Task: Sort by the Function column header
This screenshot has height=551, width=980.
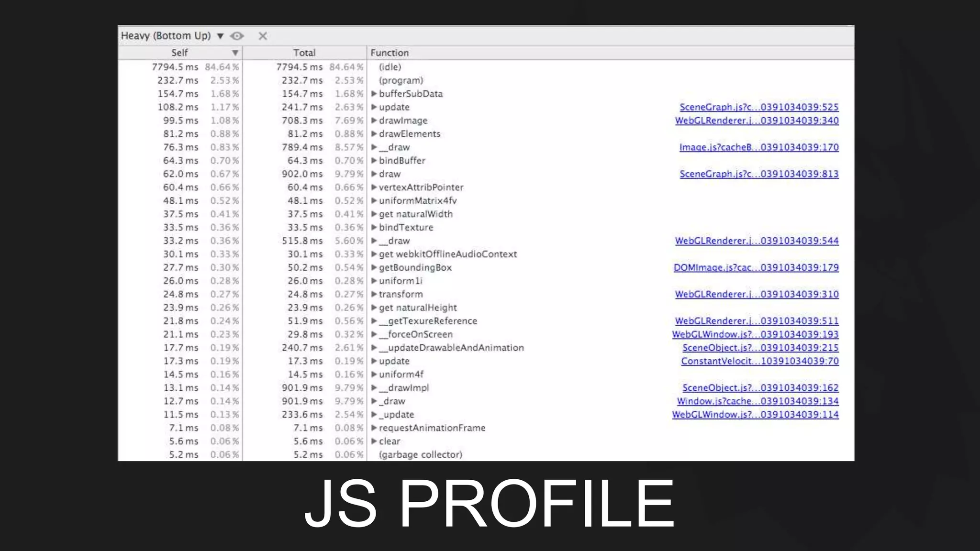Action: pyautogui.click(x=611, y=53)
